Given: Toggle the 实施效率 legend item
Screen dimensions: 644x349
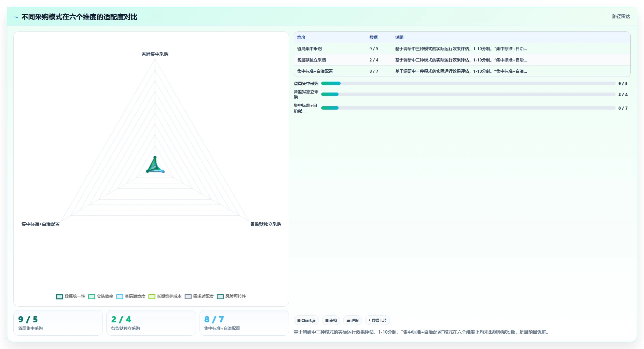Looking at the screenshot, I should (101, 296).
